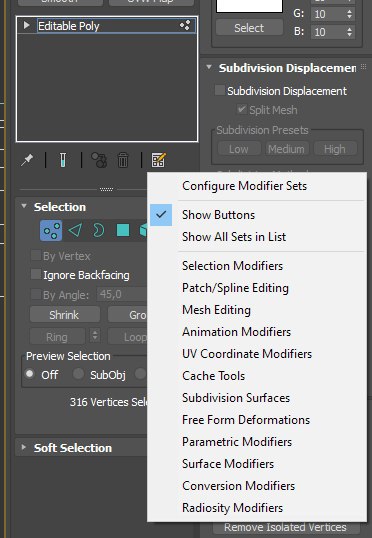Toggle Split Mesh checkbox
Viewport: 372px width, 538px height.
[x=242, y=109]
